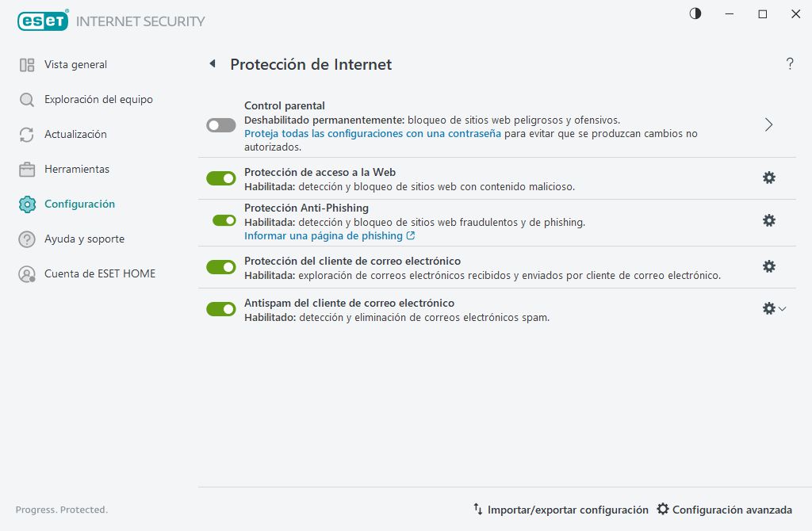This screenshot has width=812, height=531.
Task: Open Actualización from the sidebar
Action: (x=76, y=134)
